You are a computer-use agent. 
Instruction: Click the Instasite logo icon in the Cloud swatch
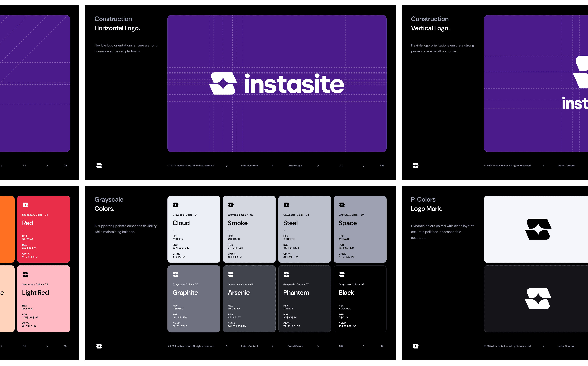coord(176,205)
